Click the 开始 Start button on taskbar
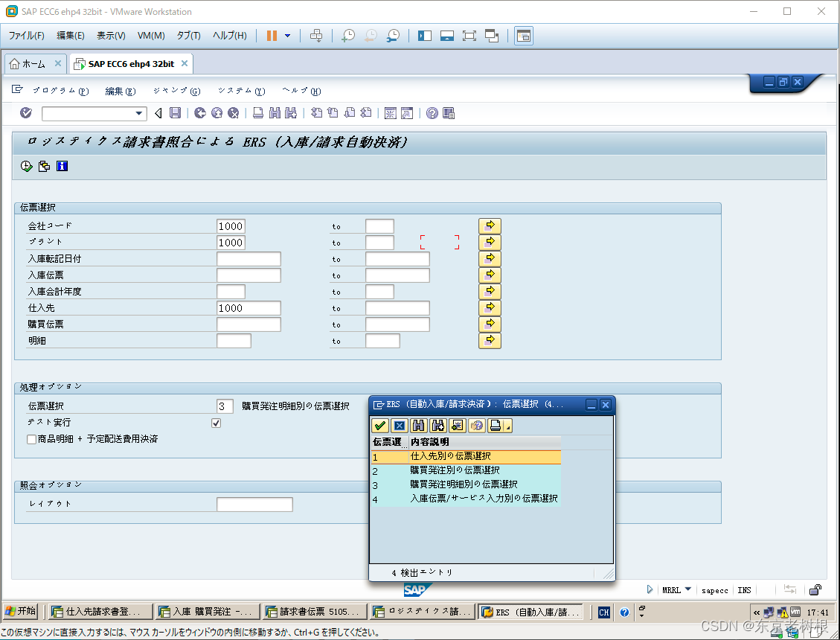 20,611
